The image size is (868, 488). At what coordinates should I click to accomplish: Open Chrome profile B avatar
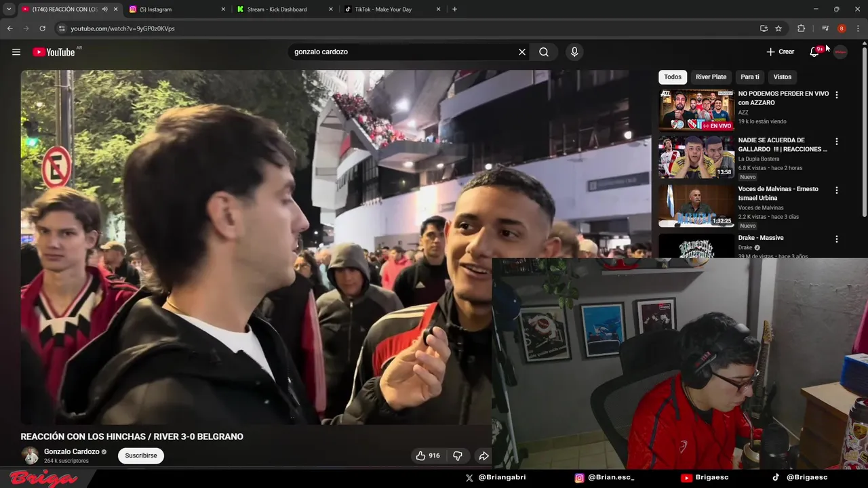[x=842, y=28]
